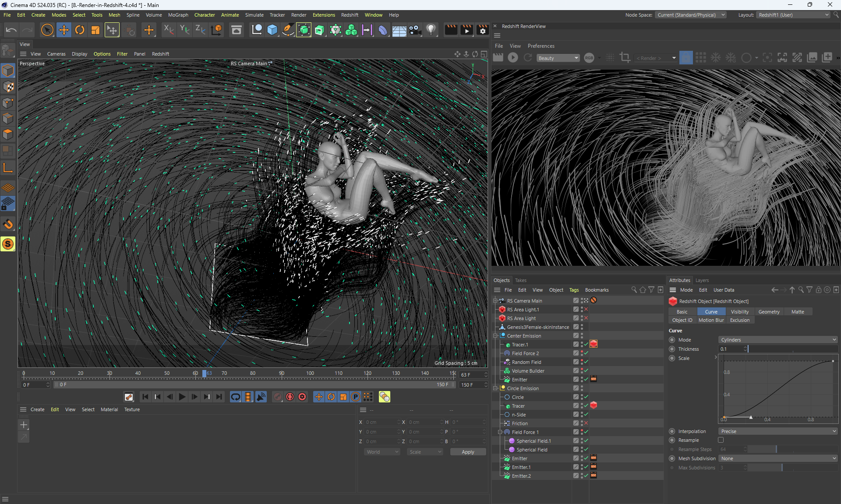Viewport: 841px width, 504px height.
Task: Select the Move tool in toolbar
Action: click(x=64, y=30)
